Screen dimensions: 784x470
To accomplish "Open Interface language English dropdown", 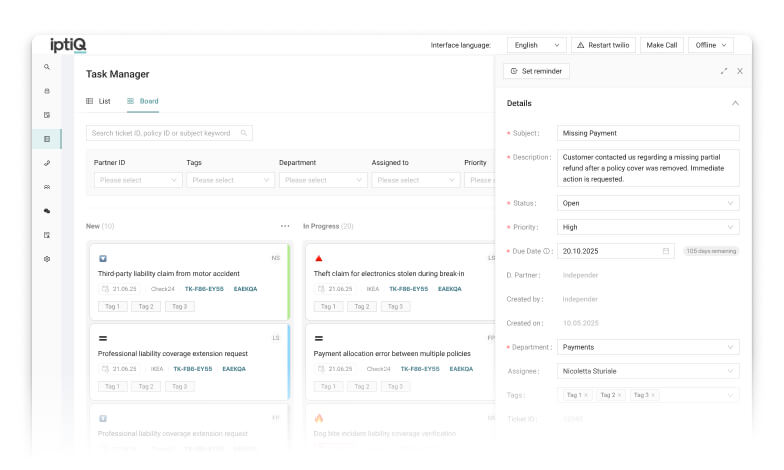I will (536, 45).
